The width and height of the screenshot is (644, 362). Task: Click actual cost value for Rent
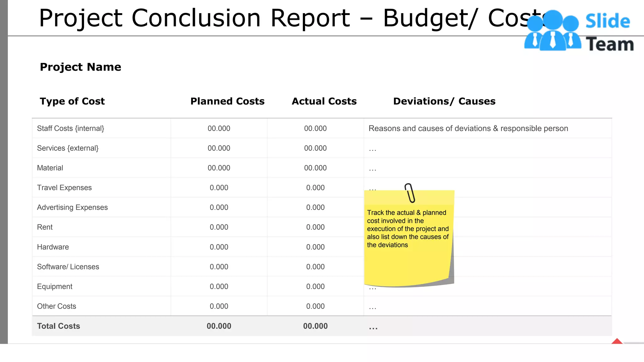coord(315,227)
